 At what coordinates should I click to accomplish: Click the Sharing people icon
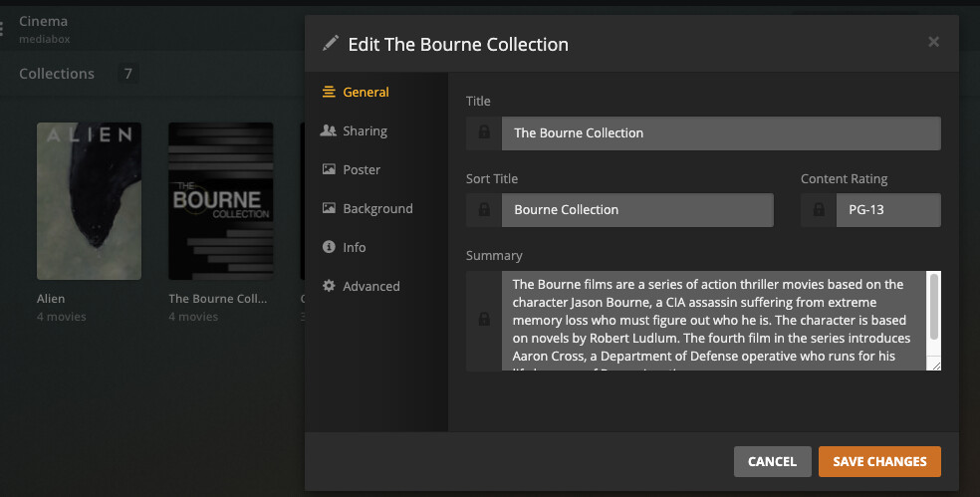coord(328,130)
